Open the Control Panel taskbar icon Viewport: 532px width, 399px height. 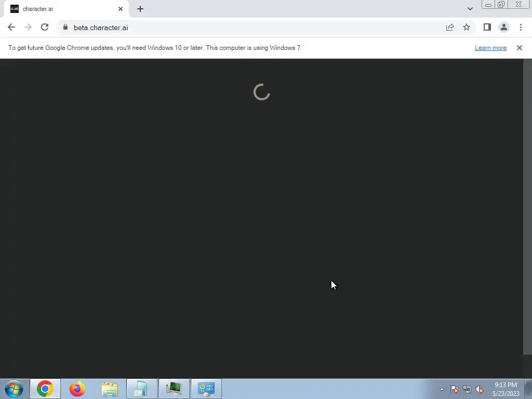coord(206,389)
